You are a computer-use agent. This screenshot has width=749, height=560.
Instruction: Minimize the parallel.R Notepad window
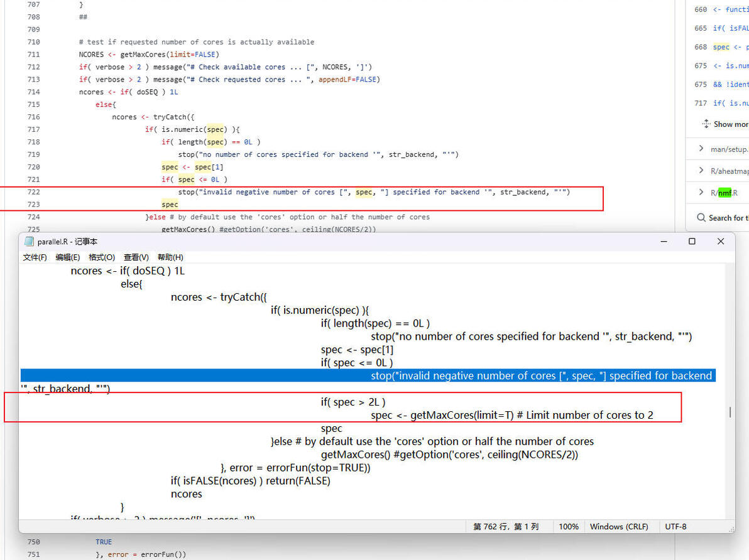pos(664,242)
